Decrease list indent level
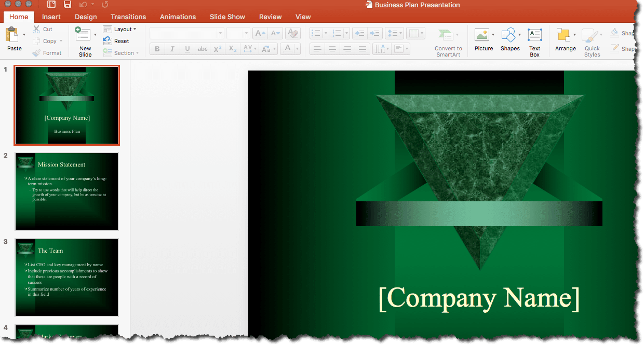The height and width of the screenshot is (345, 644). 359,34
